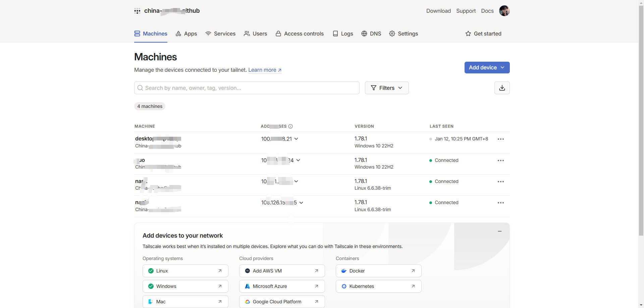Expand addresses for the first Linux machine
This screenshot has width=644, height=308.
296,181
